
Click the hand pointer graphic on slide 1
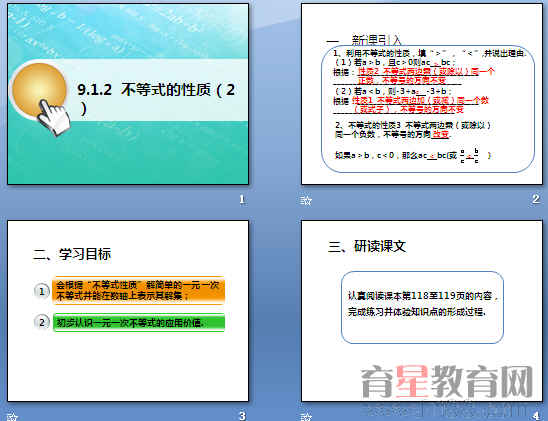click(x=54, y=117)
